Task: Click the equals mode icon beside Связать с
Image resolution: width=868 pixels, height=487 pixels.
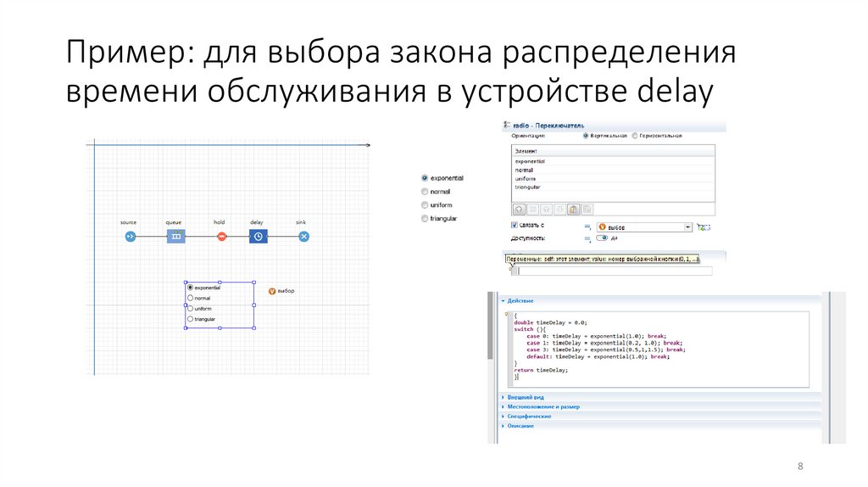Action: [x=587, y=227]
